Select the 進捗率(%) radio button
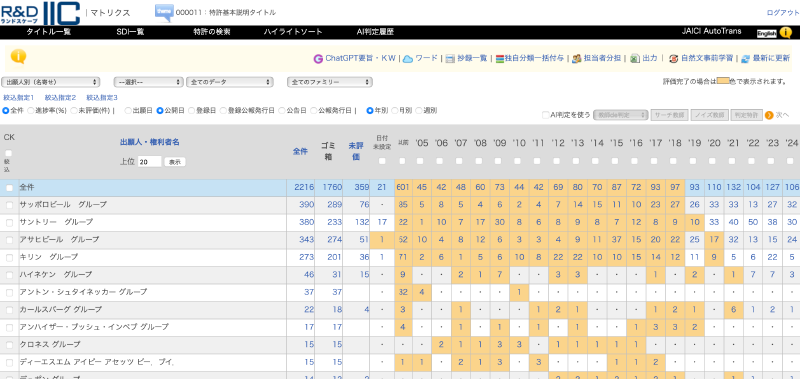The width and height of the screenshot is (800, 379). [31, 110]
